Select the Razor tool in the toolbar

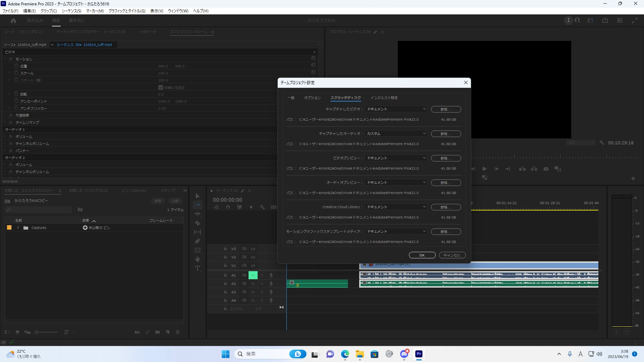coord(198,223)
